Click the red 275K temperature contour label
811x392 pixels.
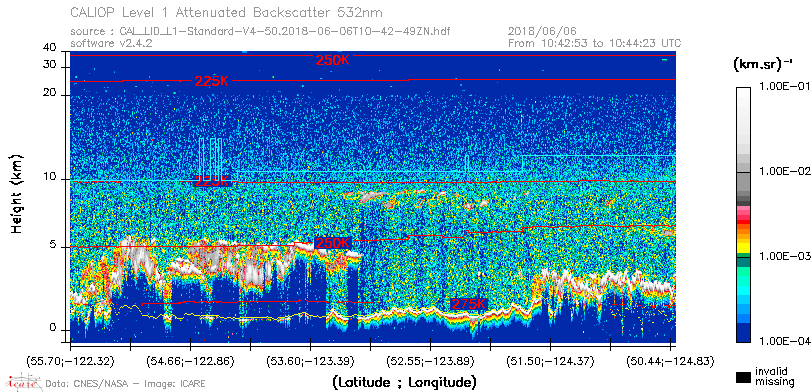point(469,305)
